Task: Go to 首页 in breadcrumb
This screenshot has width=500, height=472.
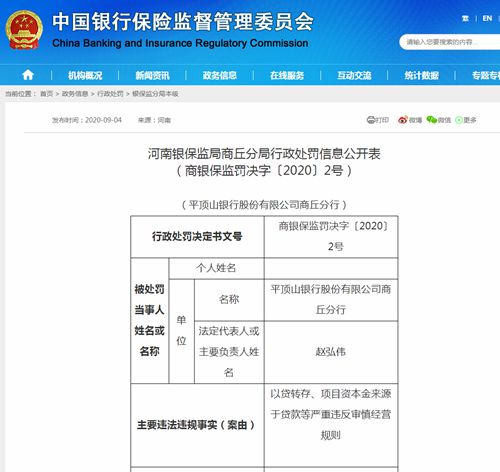Action: click(x=47, y=94)
